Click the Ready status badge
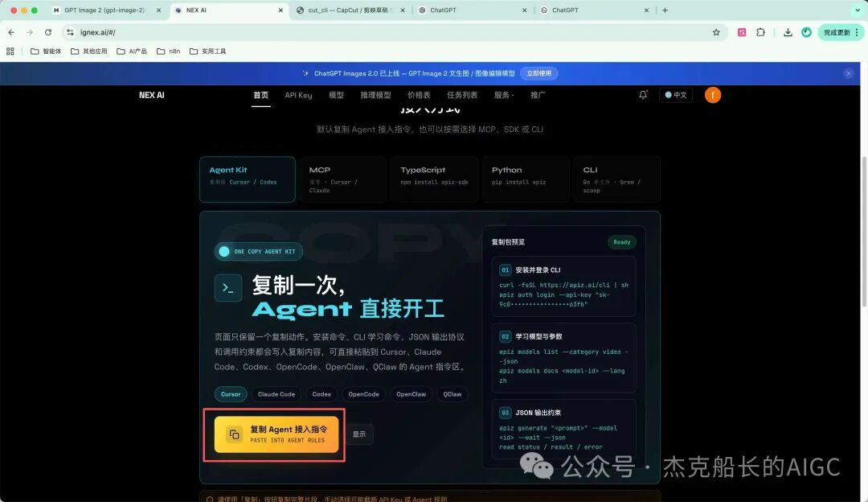Viewport: 868px width, 502px height. (x=621, y=242)
